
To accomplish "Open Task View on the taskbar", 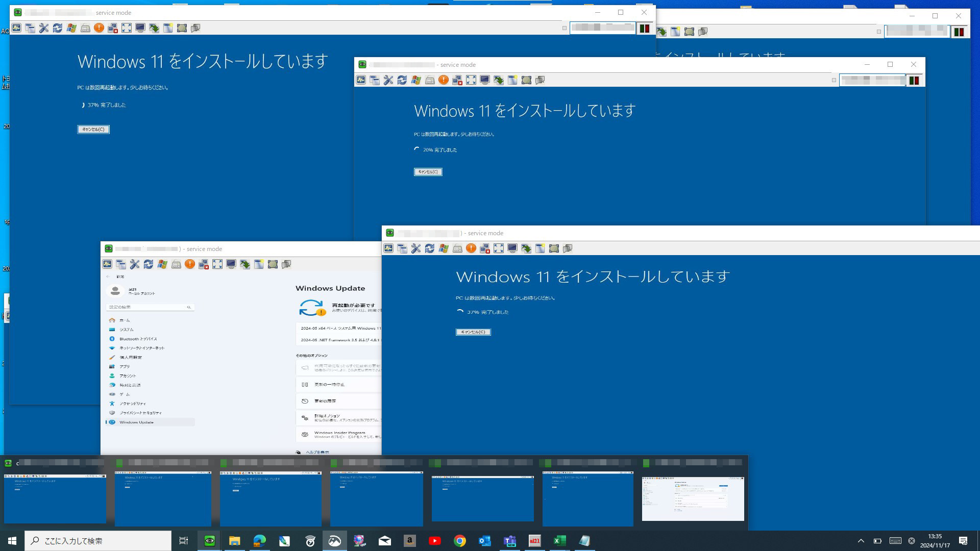I will point(184,541).
